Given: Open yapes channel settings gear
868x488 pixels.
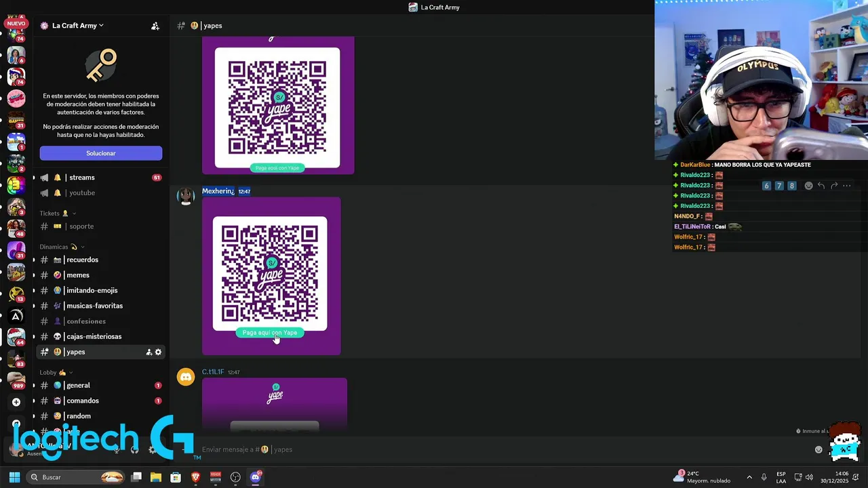Looking at the screenshot, I should click(158, 352).
